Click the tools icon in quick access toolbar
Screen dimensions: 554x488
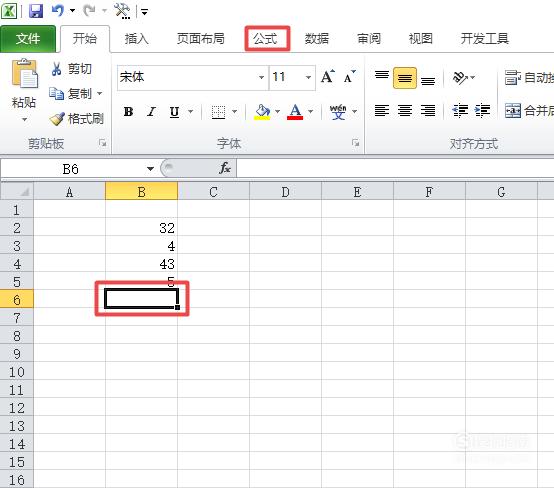(x=122, y=11)
